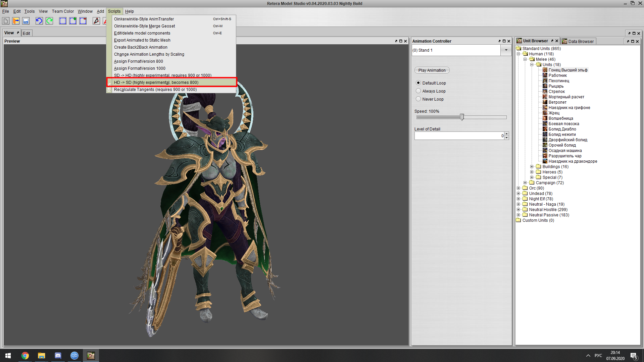This screenshot has height=362, width=644.
Task: Open Google Chrome from the taskbar
Action: (25, 355)
